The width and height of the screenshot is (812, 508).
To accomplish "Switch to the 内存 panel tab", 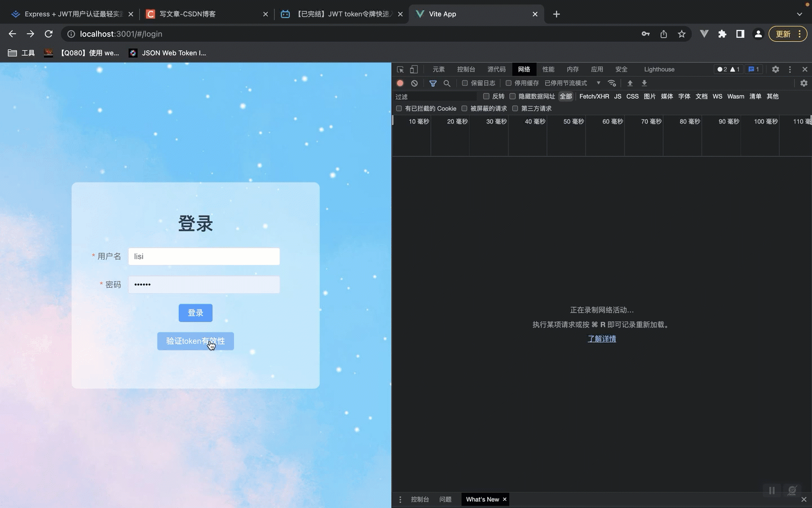I will pyautogui.click(x=573, y=69).
